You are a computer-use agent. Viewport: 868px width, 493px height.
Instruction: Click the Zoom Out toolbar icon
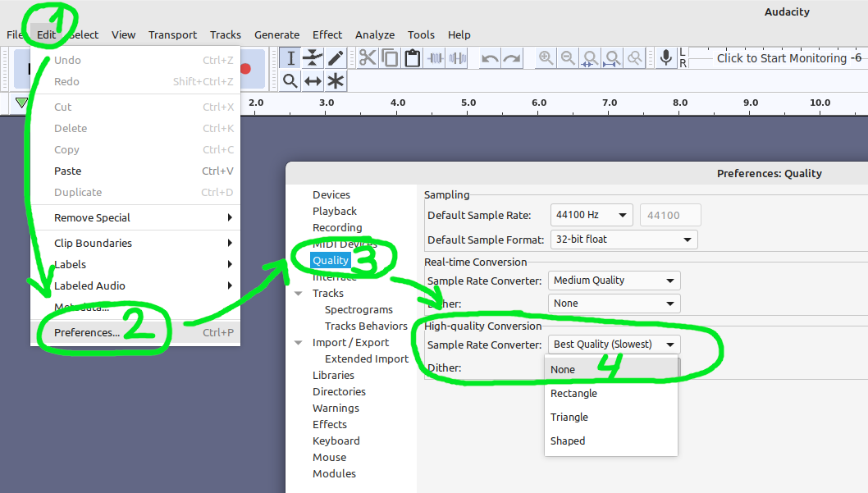tap(568, 58)
